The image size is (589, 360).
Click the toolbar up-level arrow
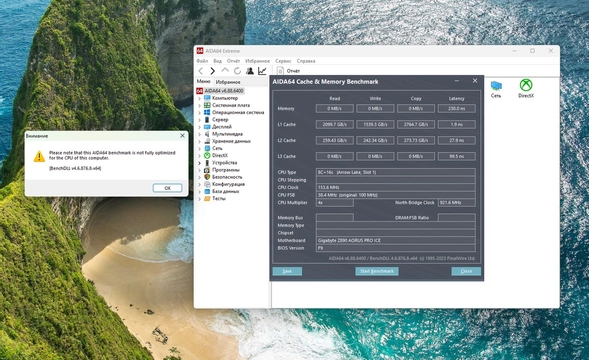pos(225,70)
